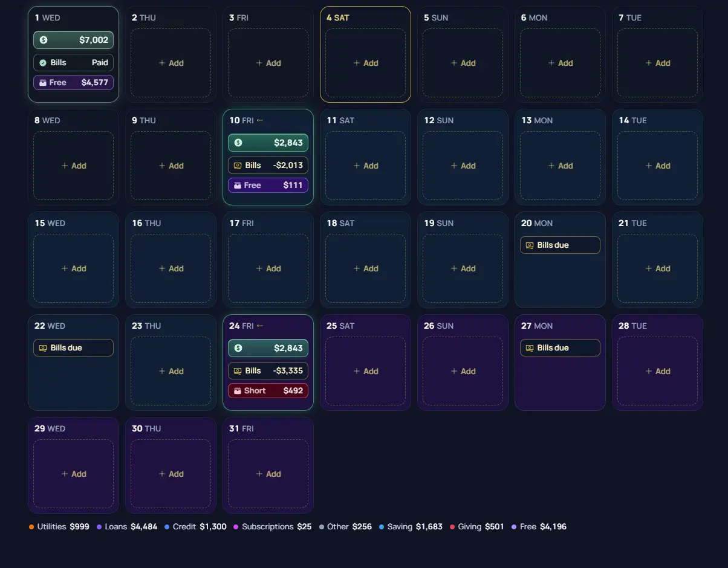This screenshot has height=568, width=728.
Task: Click the Short wallet icon on day 24
Action: (238, 391)
